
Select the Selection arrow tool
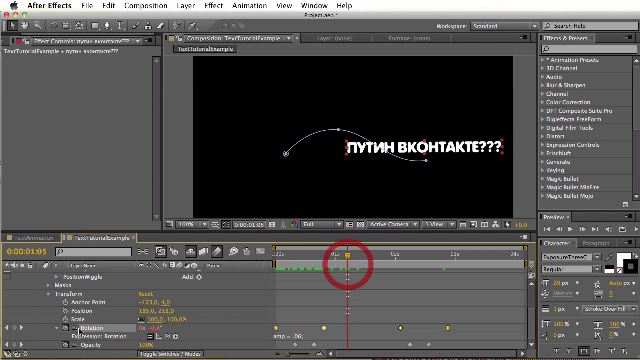point(12,26)
